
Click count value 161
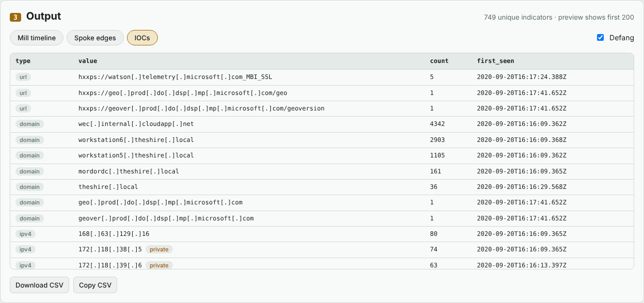[436, 171]
